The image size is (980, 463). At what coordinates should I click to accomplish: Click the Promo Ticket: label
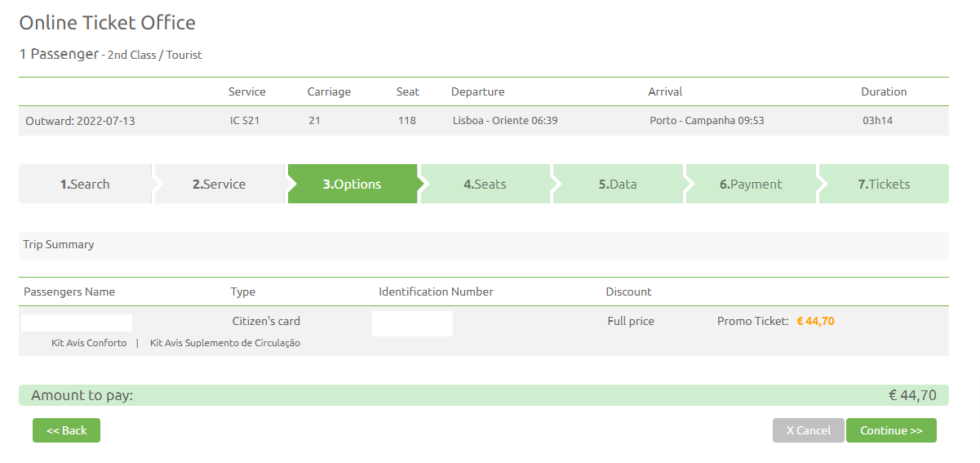pos(753,321)
